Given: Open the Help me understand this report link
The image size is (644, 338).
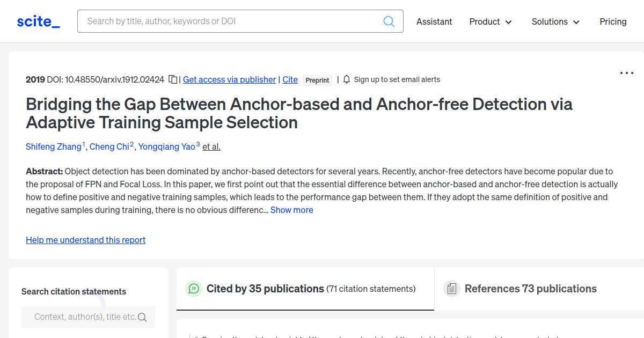Looking at the screenshot, I should [85, 240].
